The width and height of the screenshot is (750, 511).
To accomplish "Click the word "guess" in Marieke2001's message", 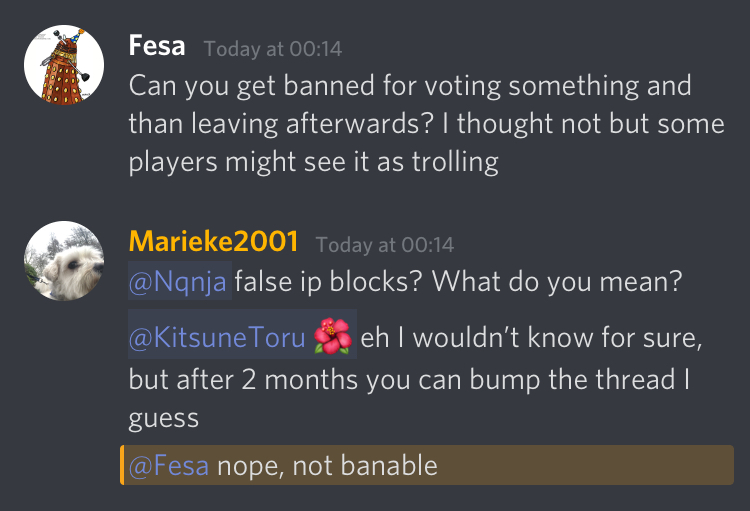I will click(x=164, y=419).
